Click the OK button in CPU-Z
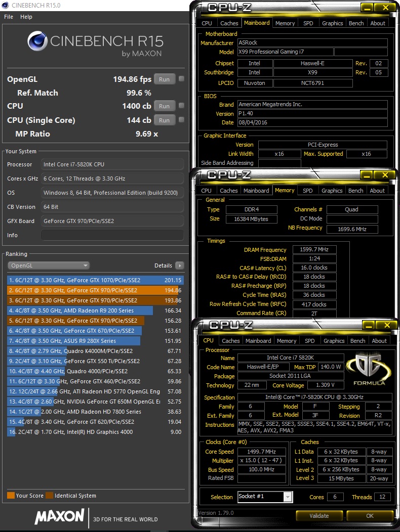400x532 pixels. coord(370,516)
